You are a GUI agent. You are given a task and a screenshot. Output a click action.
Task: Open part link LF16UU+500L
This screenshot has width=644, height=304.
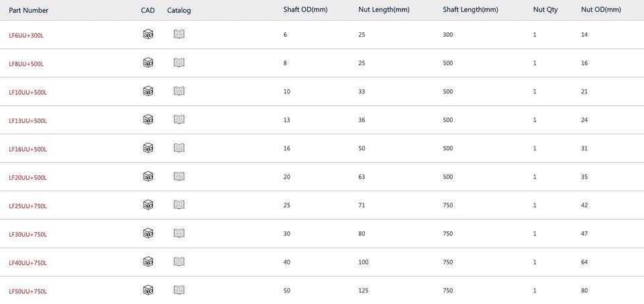[x=28, y=149]
